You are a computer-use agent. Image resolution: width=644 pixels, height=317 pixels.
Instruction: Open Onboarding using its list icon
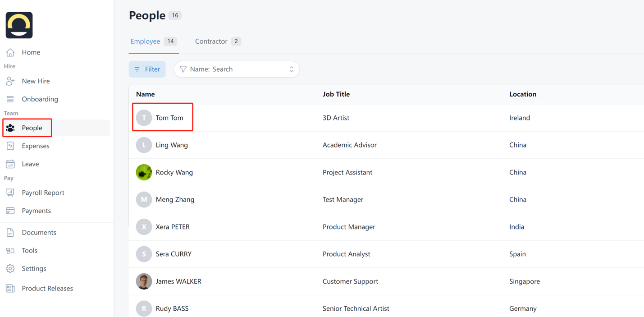10,99
